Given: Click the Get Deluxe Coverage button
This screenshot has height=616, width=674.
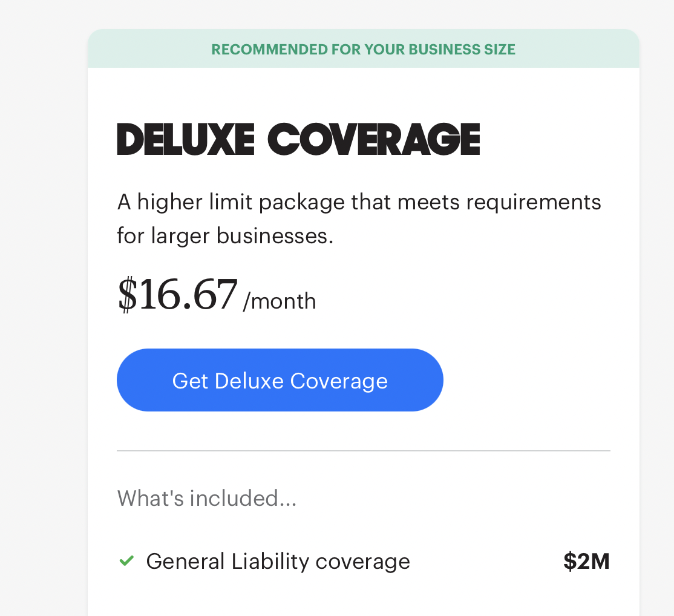Looking at the screenshot, I should pyautogui.click(x=280, y=380).
